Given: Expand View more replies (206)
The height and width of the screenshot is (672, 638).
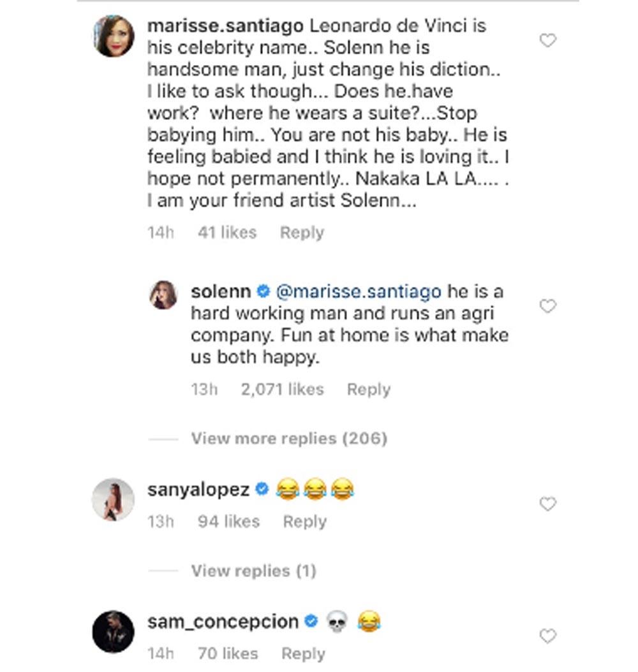Looking at the screenshot, I should [288, 439].
